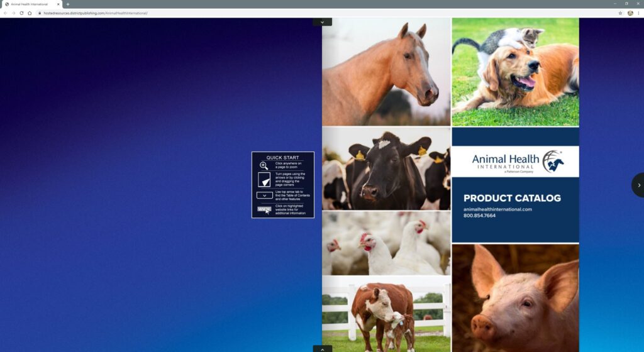
Task: Reload the page with the refresh icon
Action: [21, 13]
